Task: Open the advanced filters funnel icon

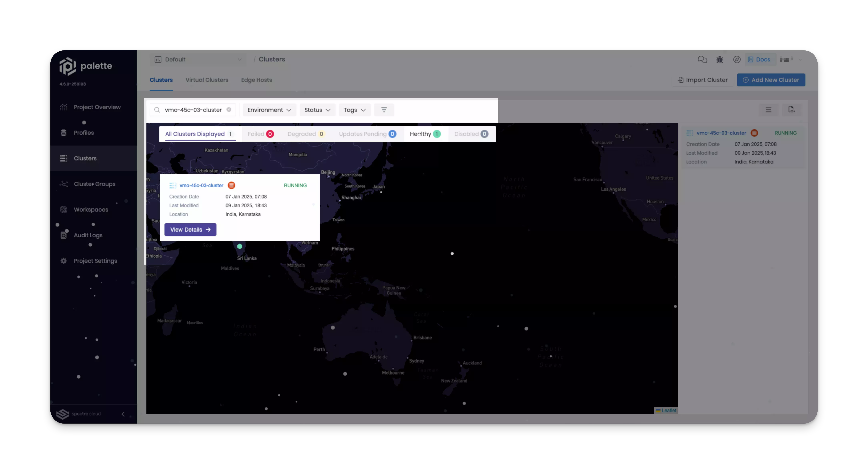Action: [x=384, y=110]
